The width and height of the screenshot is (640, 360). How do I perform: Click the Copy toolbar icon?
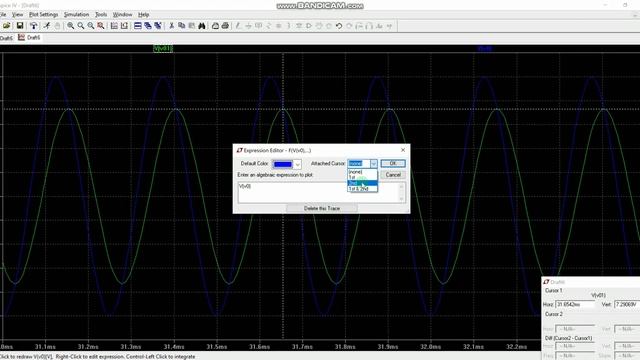[182, 26]
